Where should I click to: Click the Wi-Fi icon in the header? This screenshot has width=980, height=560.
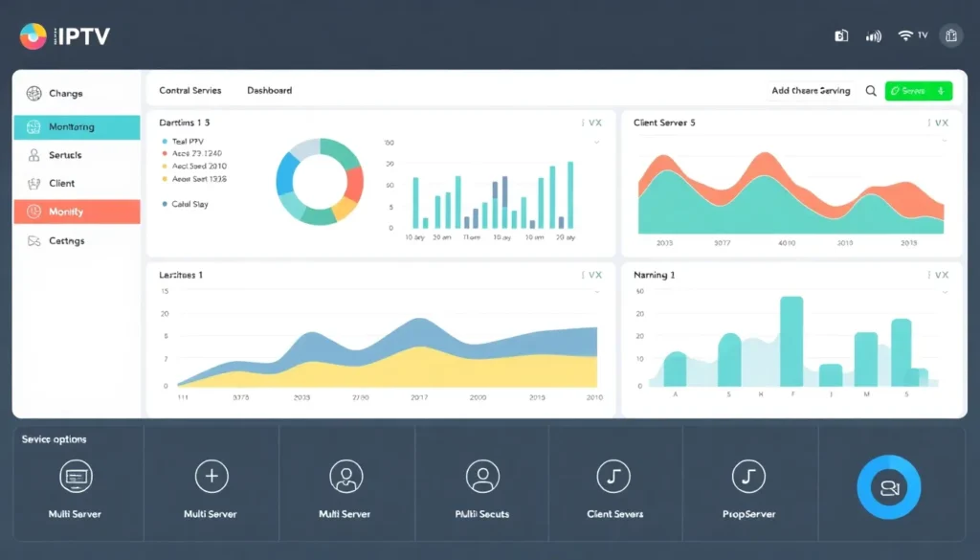[x=905, y=35]
